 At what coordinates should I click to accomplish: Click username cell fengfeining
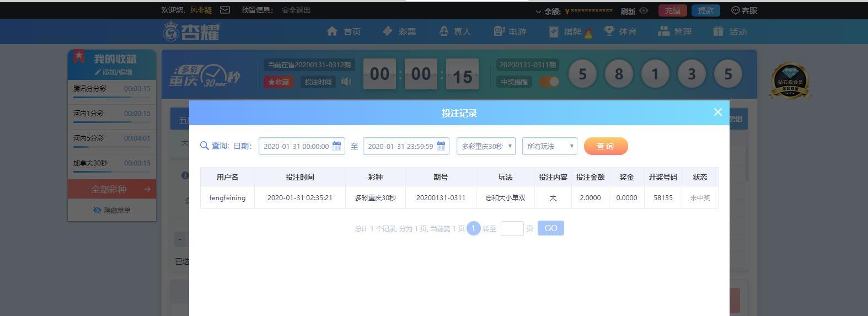click(x=227, y=197)
